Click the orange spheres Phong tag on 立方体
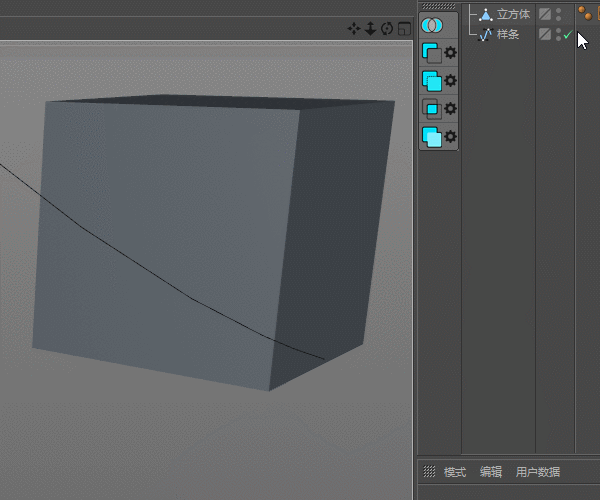This screenshot has height=500, width=600. point(585,14)
